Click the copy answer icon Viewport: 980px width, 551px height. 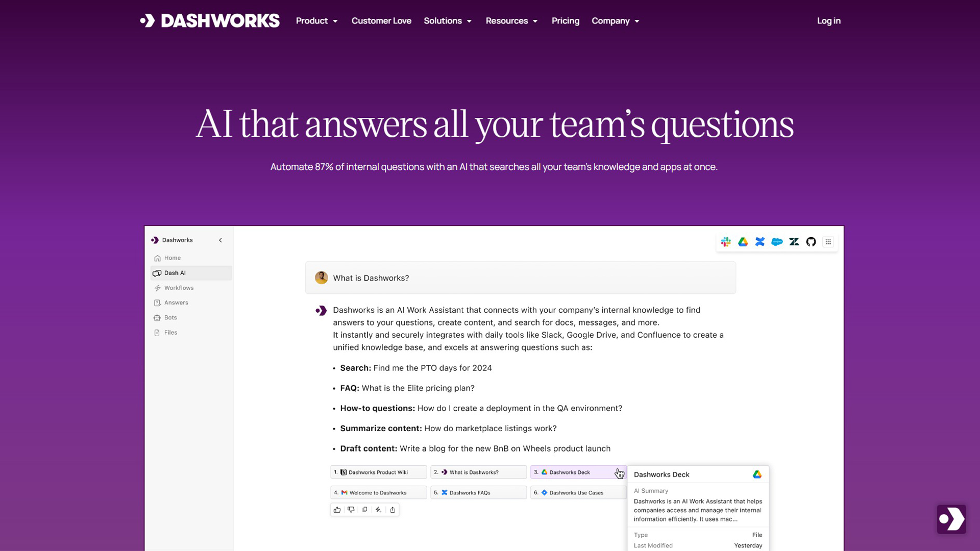(x=364, y=510)
